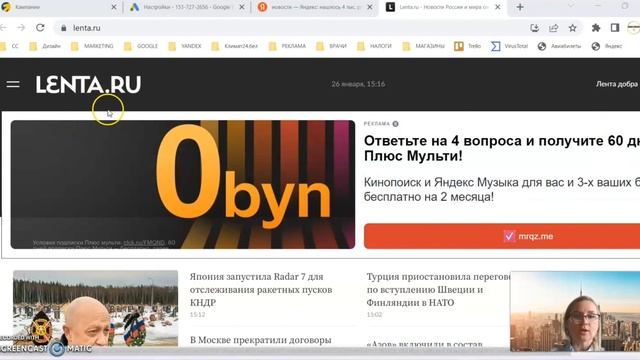This screenshot has width=640, height=360.
Task: Open НАЛОГИ bookmarks folder
Action: 374,46
